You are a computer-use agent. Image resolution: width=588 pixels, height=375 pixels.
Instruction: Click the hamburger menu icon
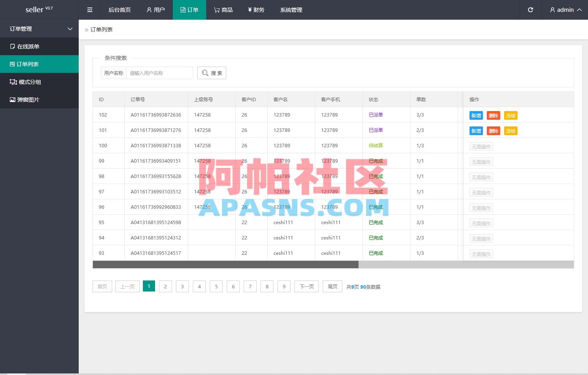(x=89, y=9)
